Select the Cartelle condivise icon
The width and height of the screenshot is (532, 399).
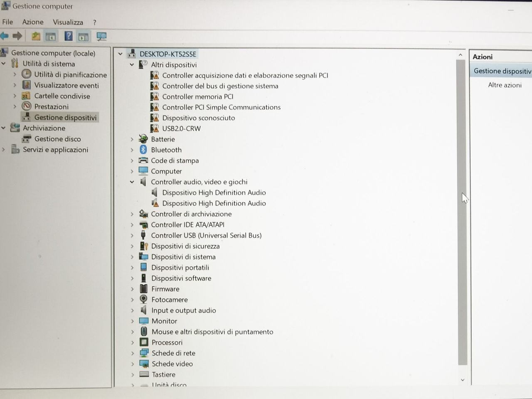(26, 96)
